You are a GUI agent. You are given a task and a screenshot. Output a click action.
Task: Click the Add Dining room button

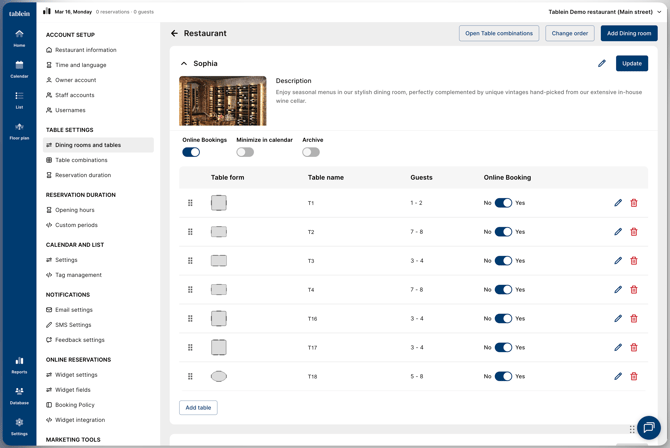coord(629,33)
